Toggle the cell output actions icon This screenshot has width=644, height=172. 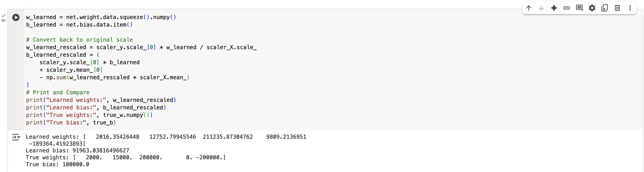click(16, 137)
